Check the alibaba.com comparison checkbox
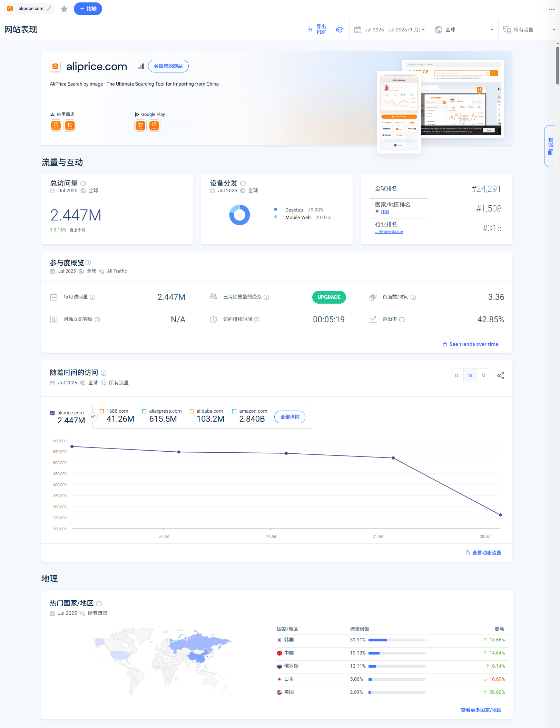The image size is (560, 728). click(x=192, y=411)
